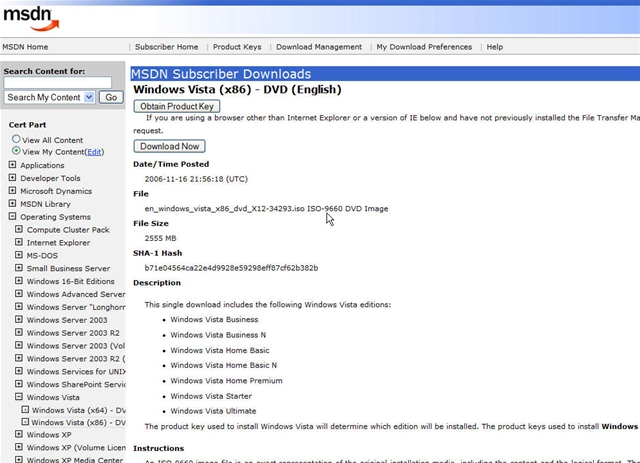Click the Windows Vista Starter list entry

click(x=211, y=396)
